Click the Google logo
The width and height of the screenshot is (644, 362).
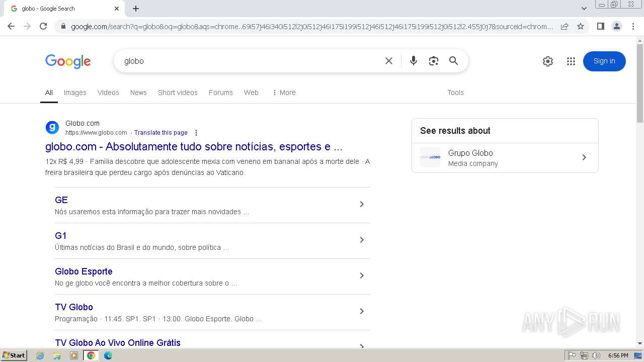pyautogui.click(x=68, y=61)
